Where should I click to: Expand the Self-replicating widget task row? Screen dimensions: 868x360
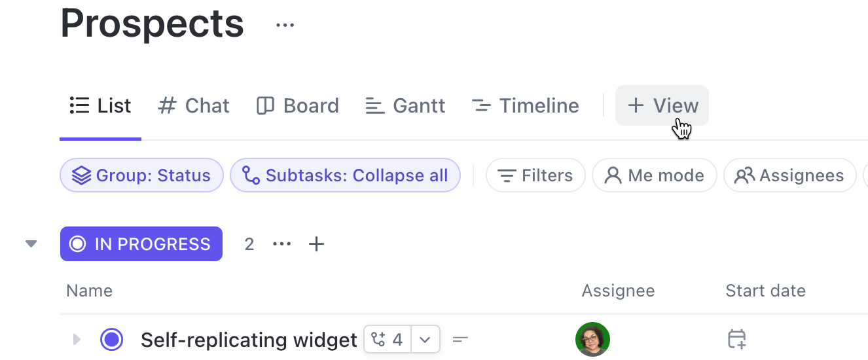pyautogui.click(x=77, y=339)
